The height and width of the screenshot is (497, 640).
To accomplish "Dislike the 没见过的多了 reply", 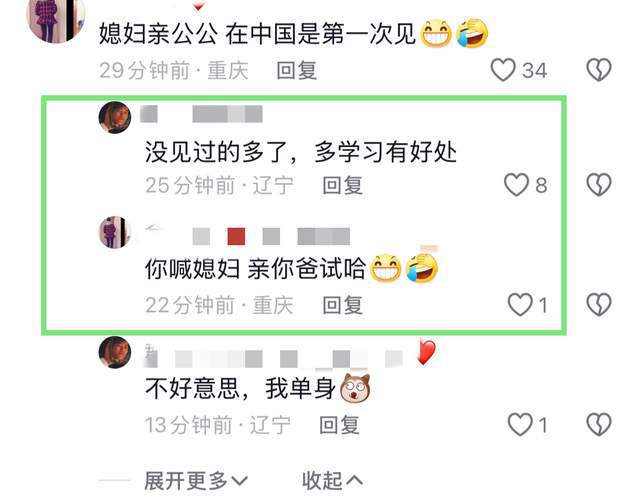I will [x=599, y=185].
